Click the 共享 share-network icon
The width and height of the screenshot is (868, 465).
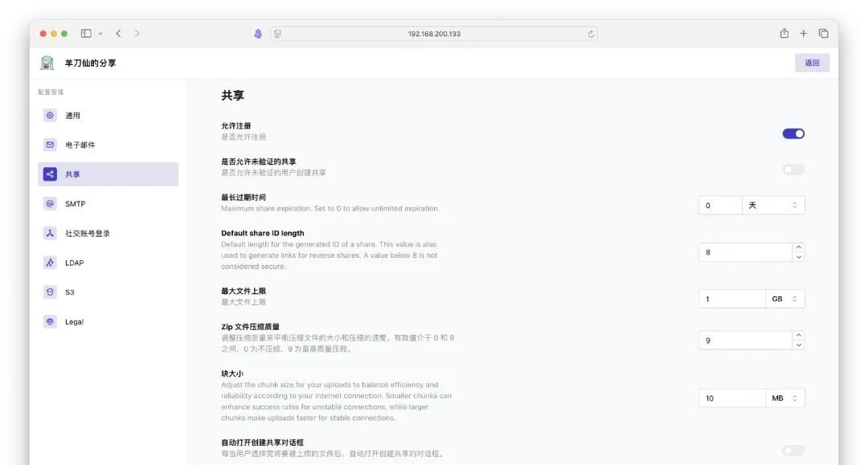tap(50, 173)
